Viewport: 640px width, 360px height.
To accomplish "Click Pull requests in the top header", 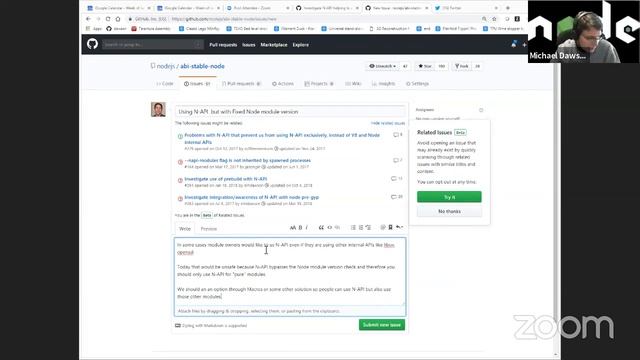I will pos(223,45).
